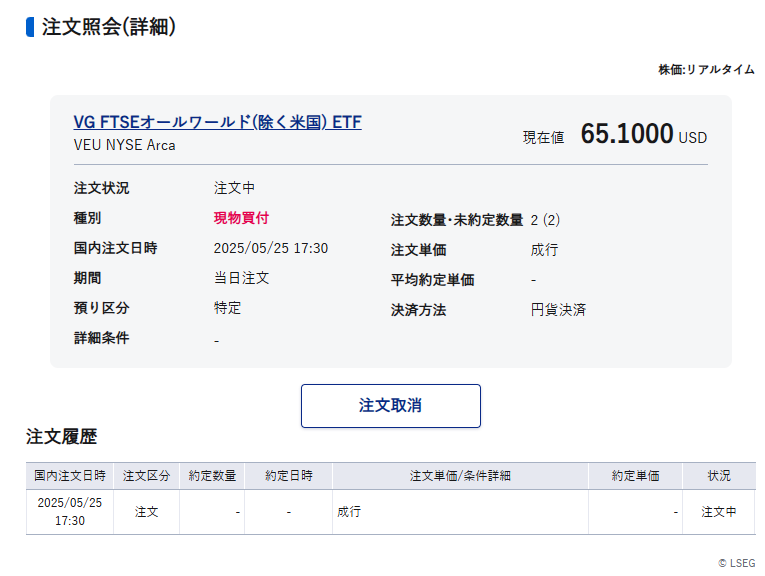Click the 注文履歴 section heading
Screen dimensions: 765x576
click(x=61, y=437)
